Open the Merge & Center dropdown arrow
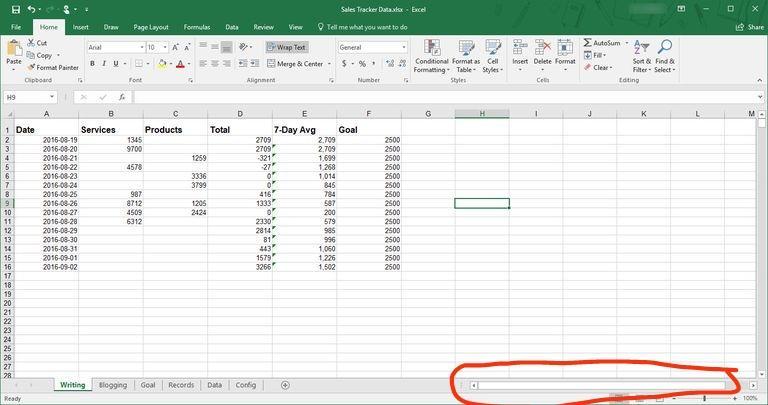The width and height of the screenshot is (768, 405). coord(329,64)
